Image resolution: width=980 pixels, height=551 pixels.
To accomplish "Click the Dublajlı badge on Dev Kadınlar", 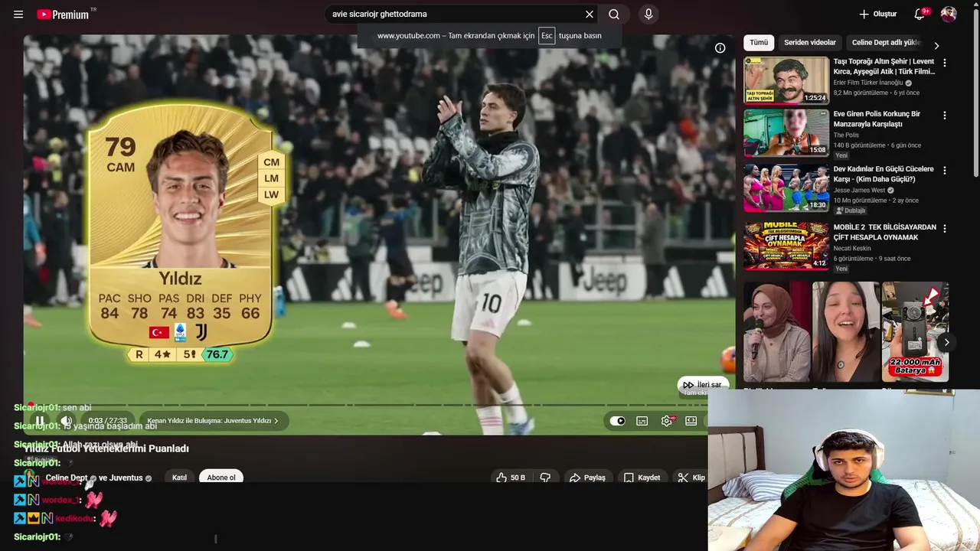I will tap(851, 210).
